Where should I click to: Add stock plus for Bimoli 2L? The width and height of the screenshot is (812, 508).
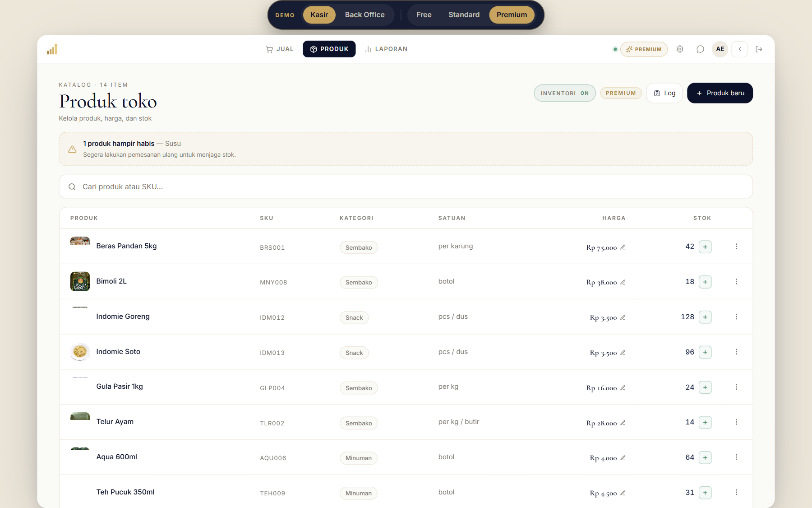tap(705, 282)
